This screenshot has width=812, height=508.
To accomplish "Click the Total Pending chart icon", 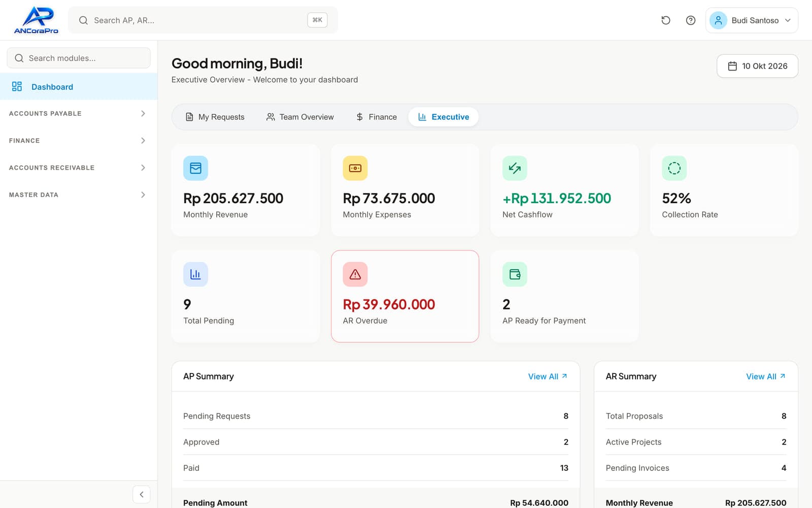I will (195, 274).
